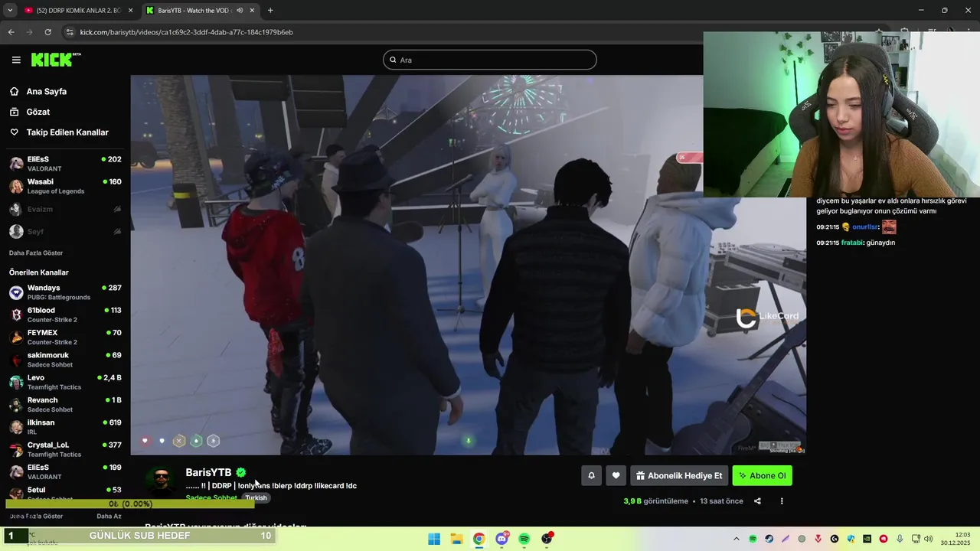Click the Sadece Sohbet category link
This screenshot has height=551, width=980.
coord(211,498)
